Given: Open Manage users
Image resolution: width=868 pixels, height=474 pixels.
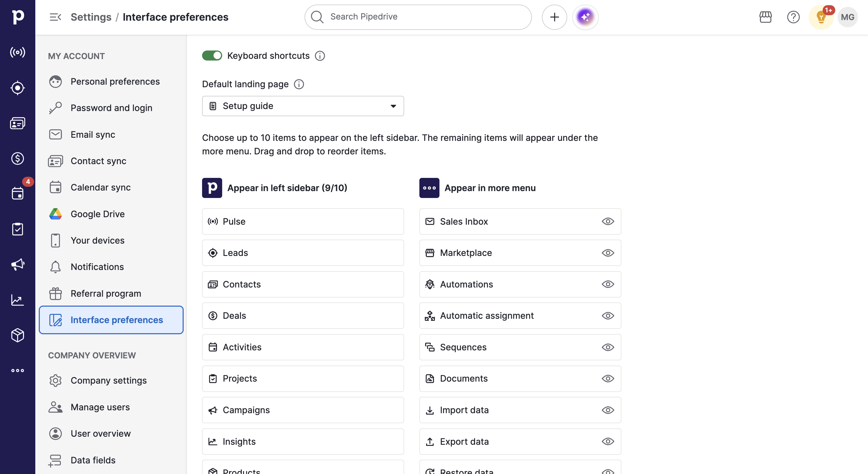Looking at the screenshot, I should point(111,407).
